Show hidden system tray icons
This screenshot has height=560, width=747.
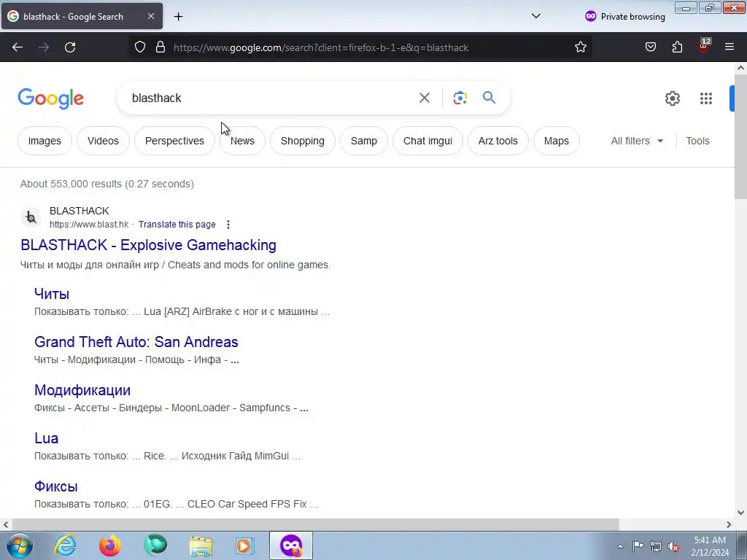pos(620,546)
